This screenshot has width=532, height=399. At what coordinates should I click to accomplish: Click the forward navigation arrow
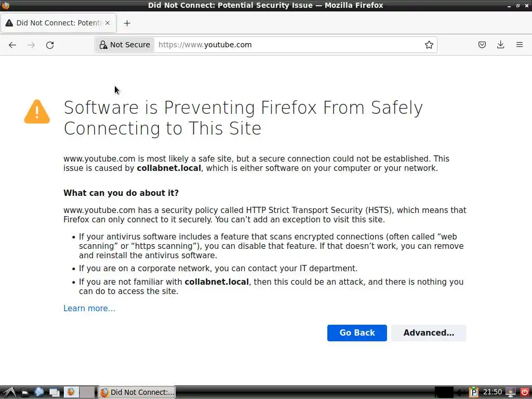click(x=31, y=45)
